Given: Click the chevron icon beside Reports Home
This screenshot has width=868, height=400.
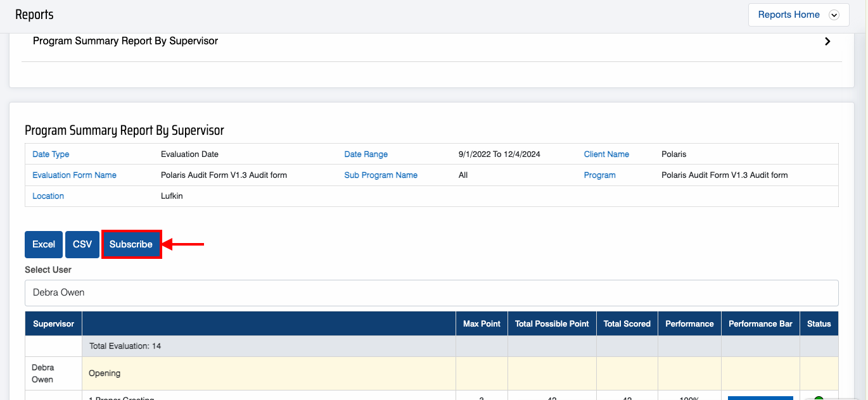Looking at the screenshot, I should pyautogui.click(x=834, y=15).
